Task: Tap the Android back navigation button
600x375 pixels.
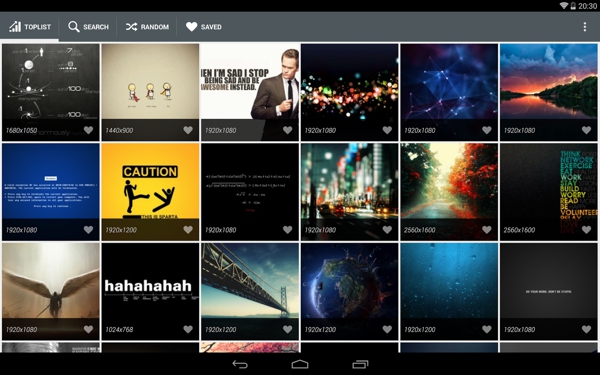Action: click(x=240, y=364)
